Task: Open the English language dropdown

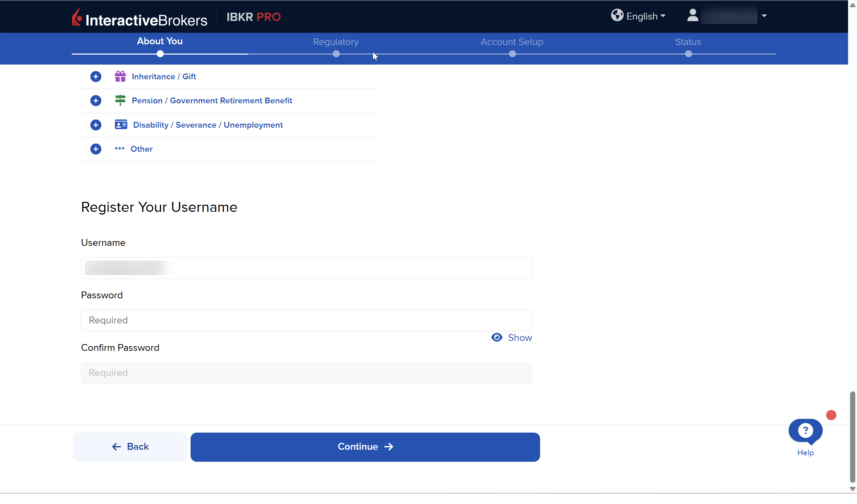Action: [645, 16]
